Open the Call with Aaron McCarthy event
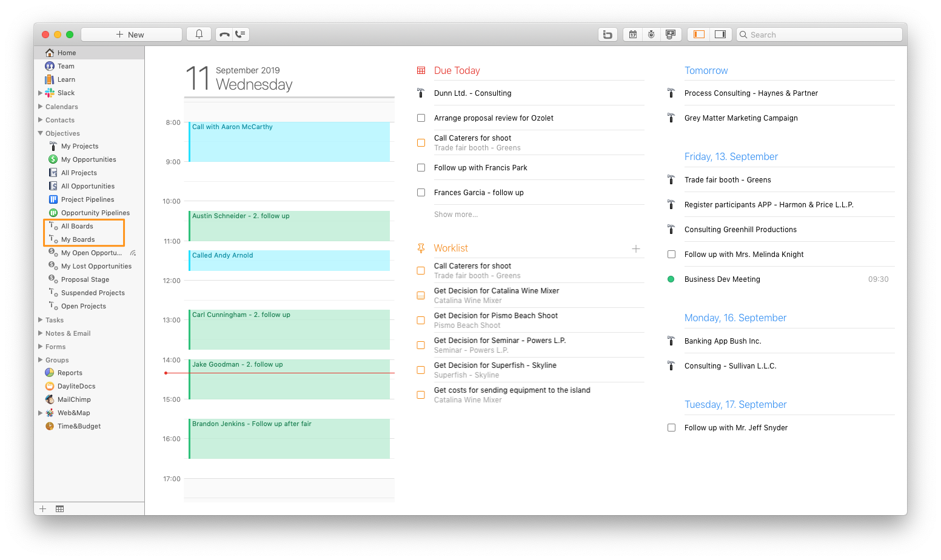The width and height of the screenshot is (941, 560). (289, 142)
